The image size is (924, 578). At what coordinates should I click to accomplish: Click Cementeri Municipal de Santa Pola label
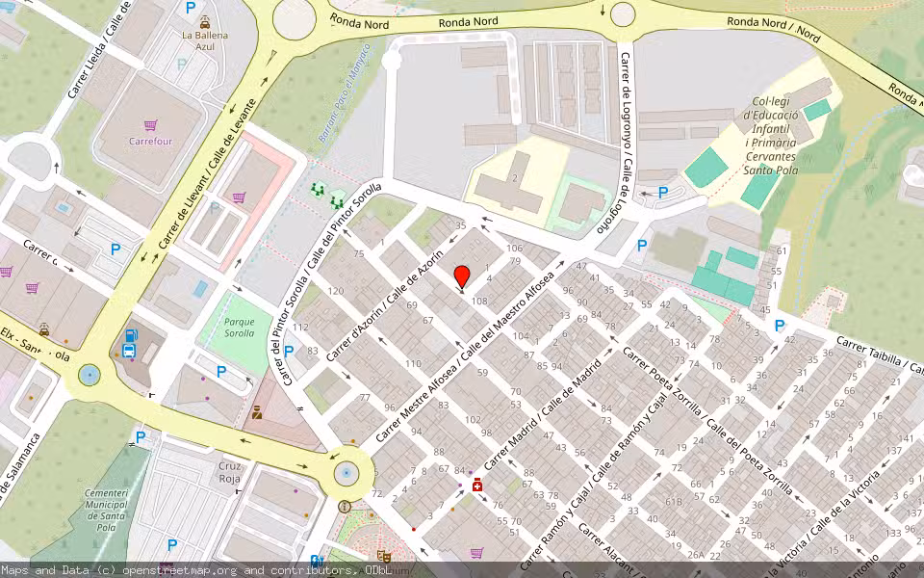coord(106,511)
